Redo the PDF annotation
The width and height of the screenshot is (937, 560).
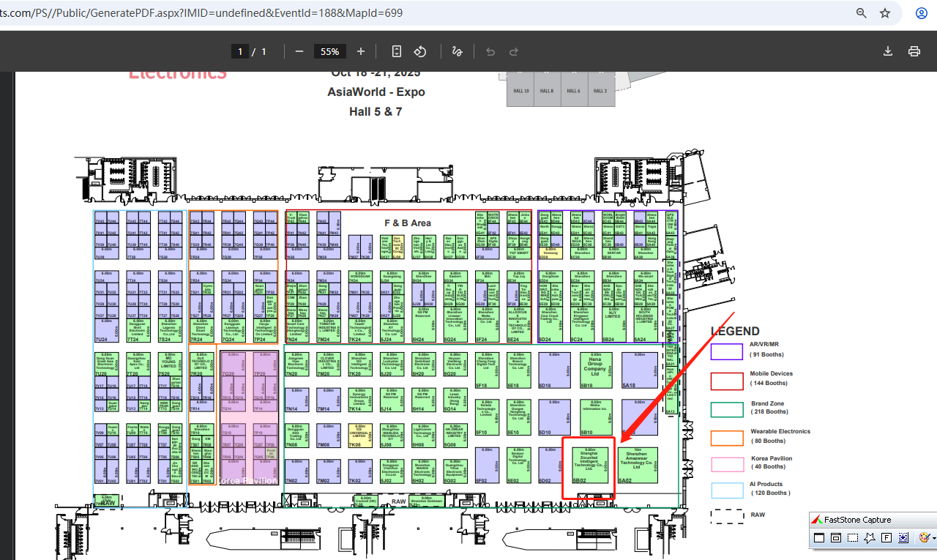514,51
